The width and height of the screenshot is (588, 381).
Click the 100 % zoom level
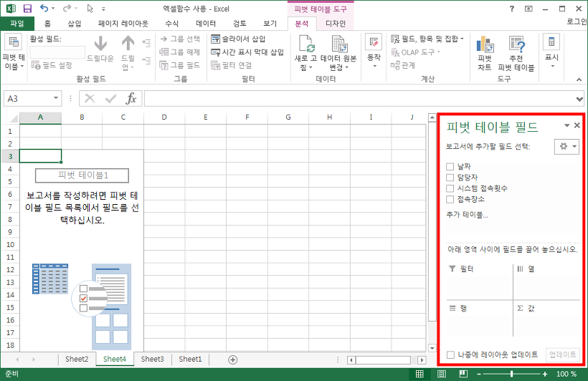(x=566, y=374)
